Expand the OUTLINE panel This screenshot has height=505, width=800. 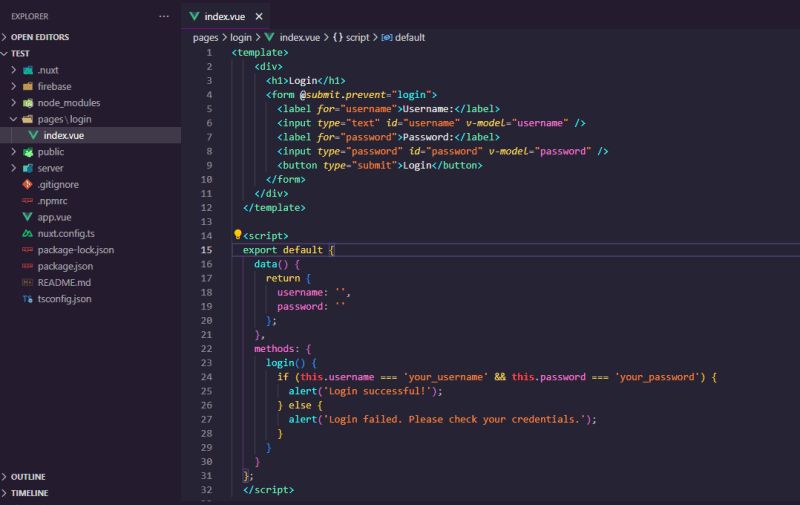4,476
